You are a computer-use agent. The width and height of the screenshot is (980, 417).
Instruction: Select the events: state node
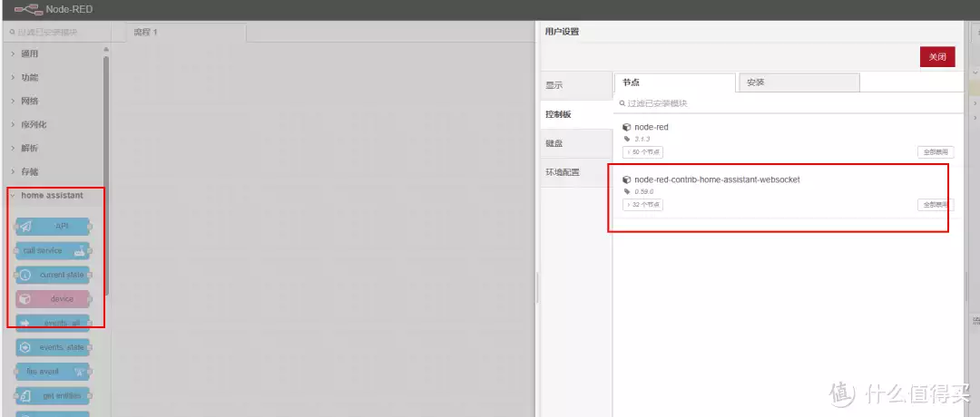[53, 347]
